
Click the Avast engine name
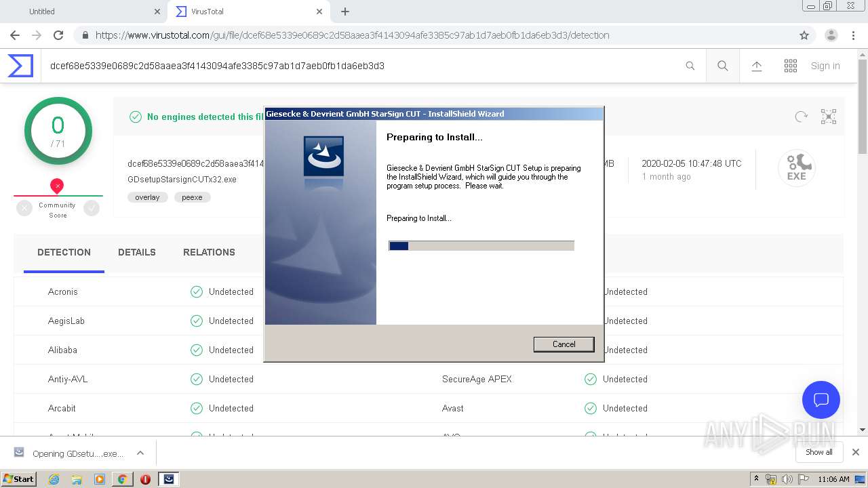(x=453, y=408)
